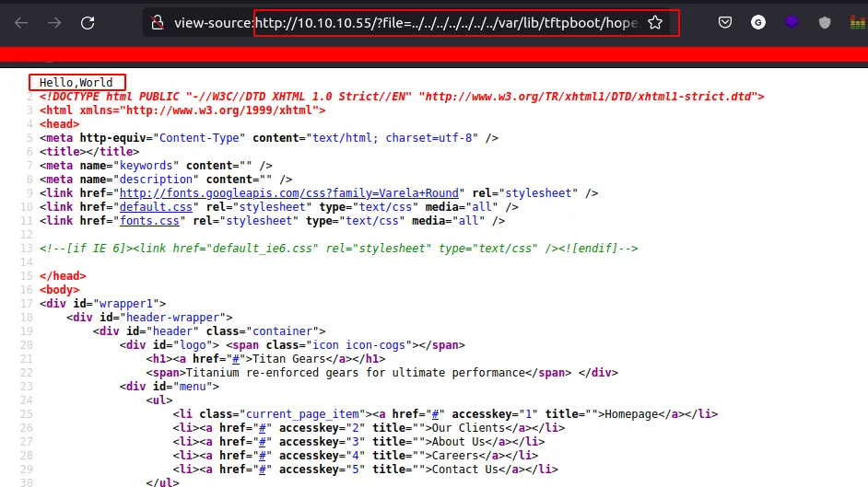Bookmark this page with the star
Image resolution: width=868 pixels, height=487 pixels.
[655, 23]
